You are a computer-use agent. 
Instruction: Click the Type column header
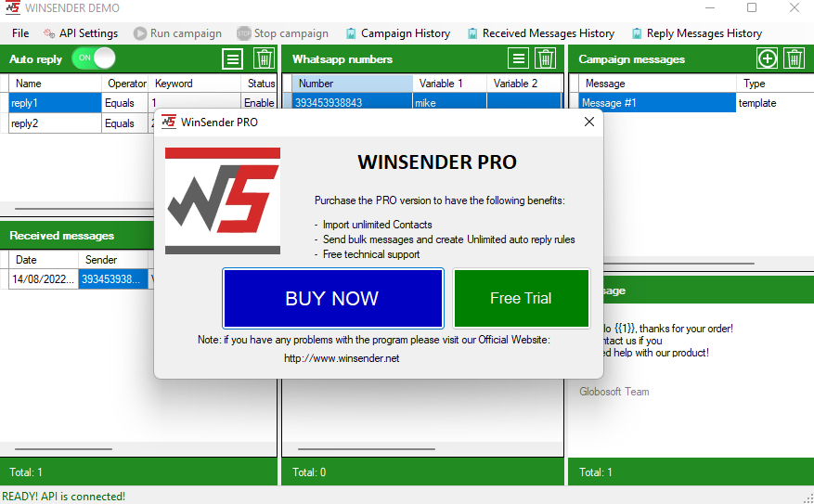pyautogui.click(x=774, y=83)
